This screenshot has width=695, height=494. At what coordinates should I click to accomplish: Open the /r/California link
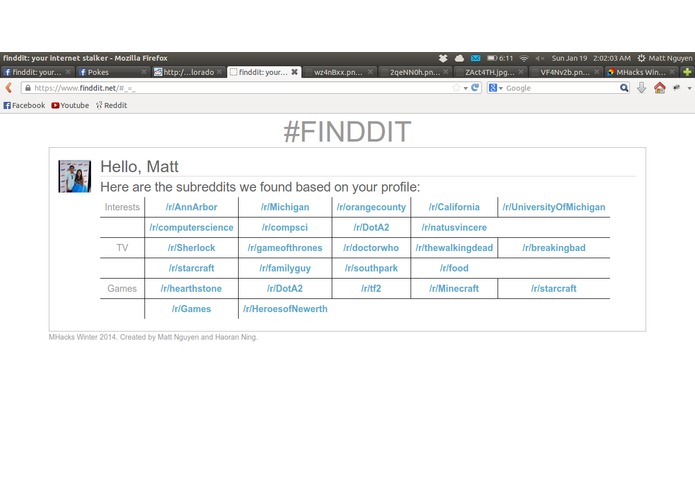tap(454, 207)
